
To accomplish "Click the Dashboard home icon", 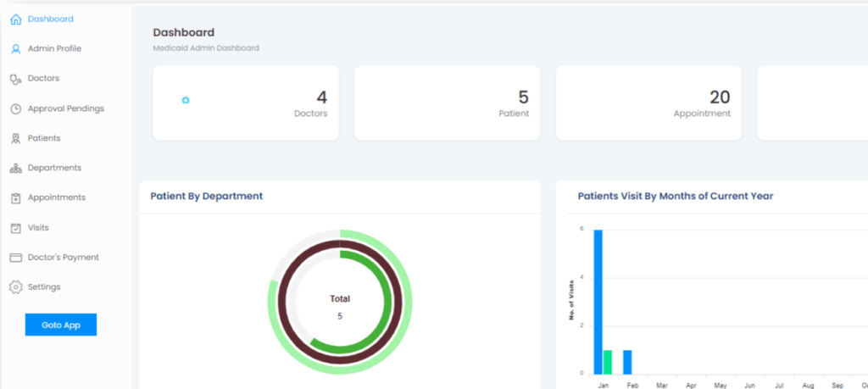I will click(x=15, y=19).
